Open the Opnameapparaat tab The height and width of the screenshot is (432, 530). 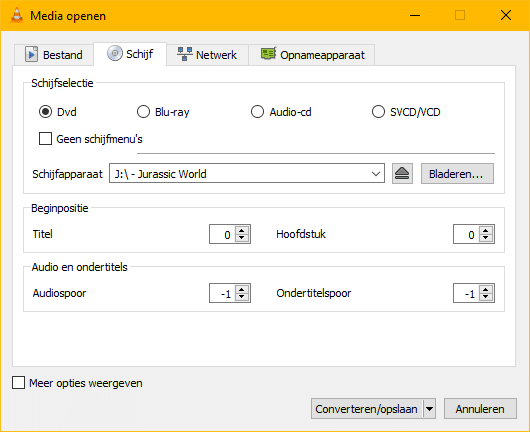tap(312, 54)
